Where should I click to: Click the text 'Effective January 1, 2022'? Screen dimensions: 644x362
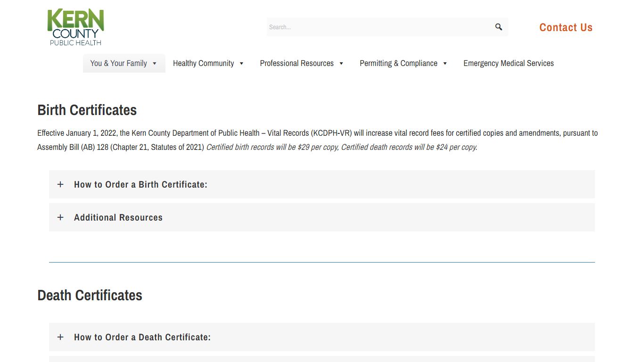tap(77, 133)
